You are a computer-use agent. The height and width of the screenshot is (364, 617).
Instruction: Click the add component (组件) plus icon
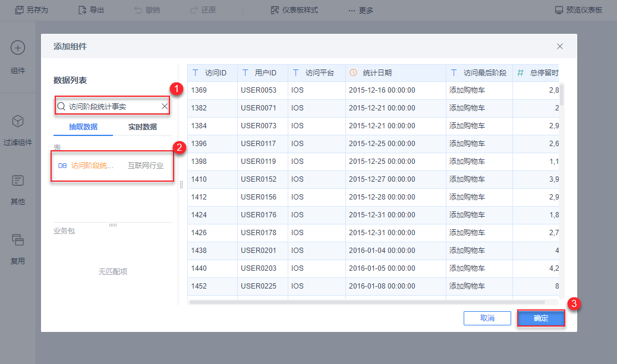pyautogui.click(x=18, y=48)
